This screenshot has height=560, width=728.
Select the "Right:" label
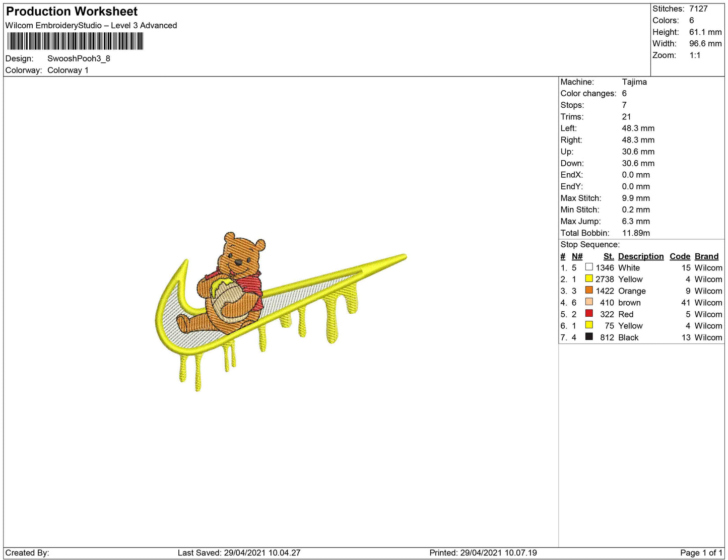[571, 139]
